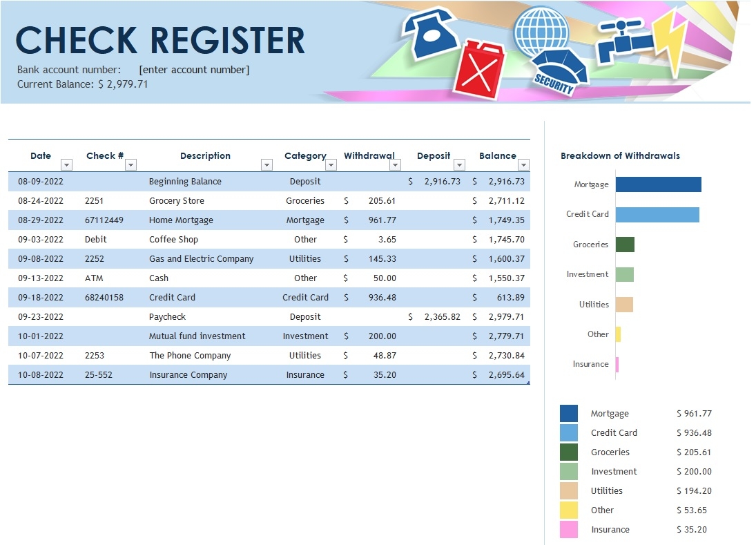Select the Mortgage color swatch in the legend

[x=568, y=413]
